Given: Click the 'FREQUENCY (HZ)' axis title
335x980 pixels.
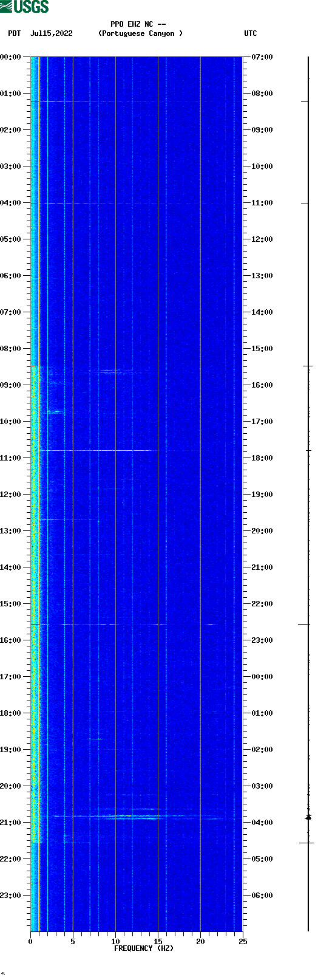Looking at the screenshot, I should (144, 948).
